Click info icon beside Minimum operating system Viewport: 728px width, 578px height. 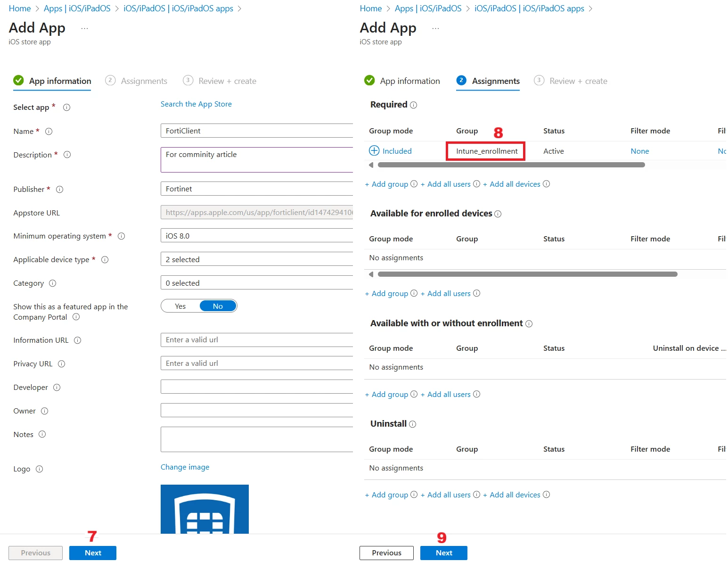(x=121, y=236)
